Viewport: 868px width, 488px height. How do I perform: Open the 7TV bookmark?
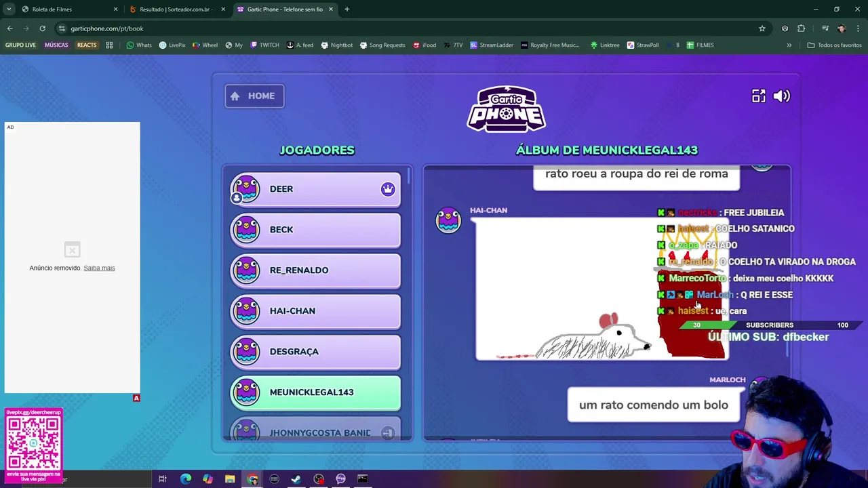(453, 45)
